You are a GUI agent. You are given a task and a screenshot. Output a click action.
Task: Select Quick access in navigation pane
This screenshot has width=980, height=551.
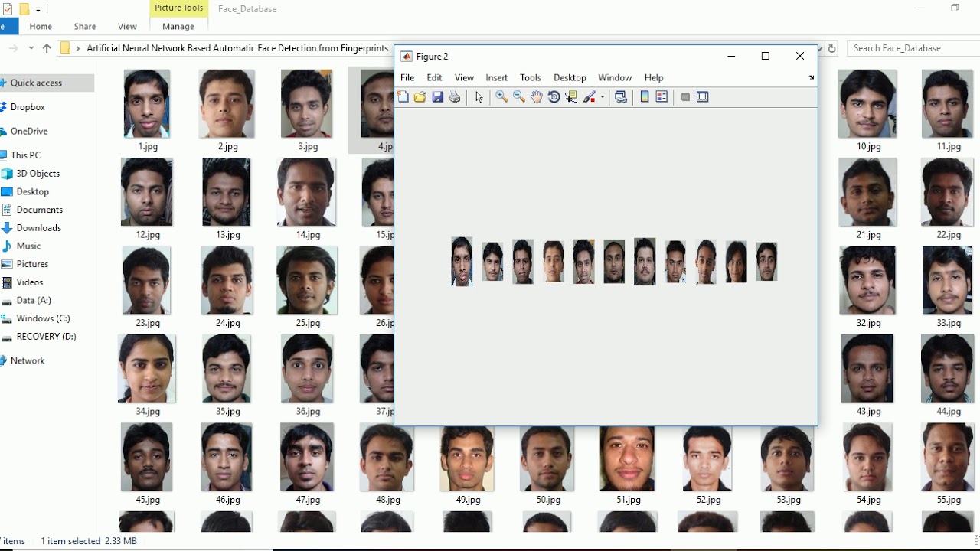coord(36,83)
